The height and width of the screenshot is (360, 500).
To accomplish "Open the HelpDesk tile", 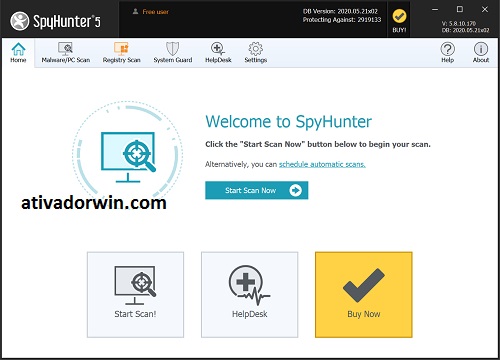I will pyautogui.click(x=249, y=295).
